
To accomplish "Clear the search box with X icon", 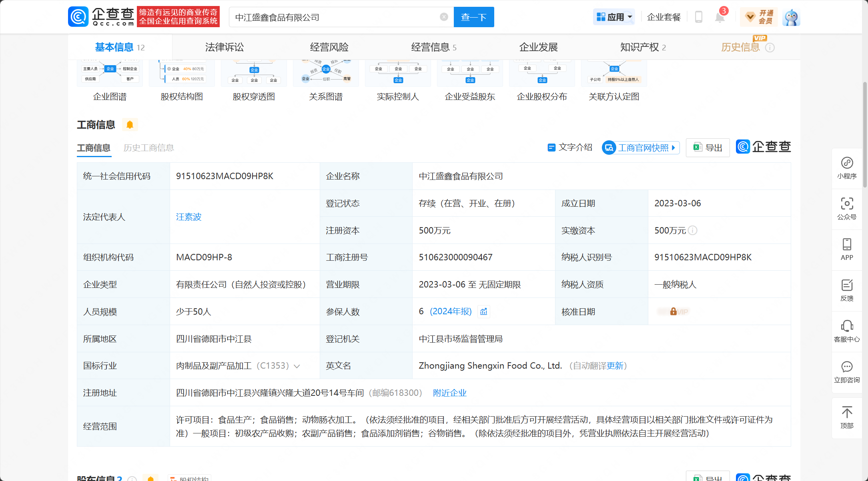I will pos(443,17).
